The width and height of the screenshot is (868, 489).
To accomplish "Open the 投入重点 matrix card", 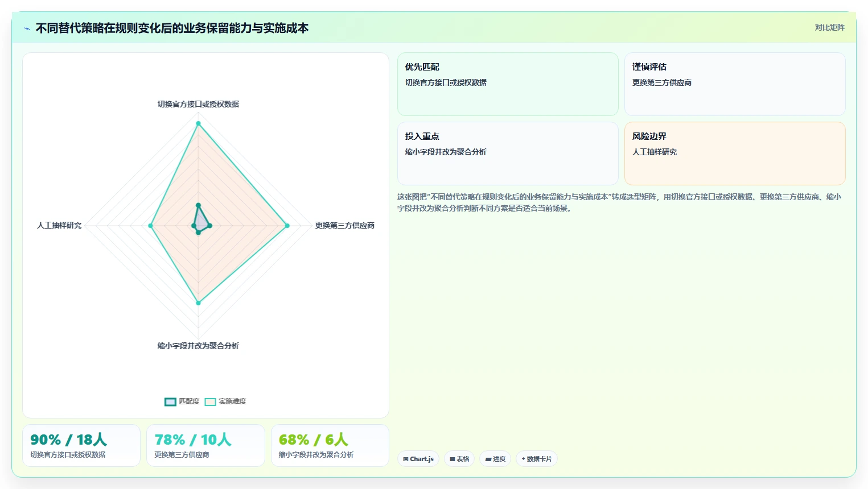I will (508, 154).
